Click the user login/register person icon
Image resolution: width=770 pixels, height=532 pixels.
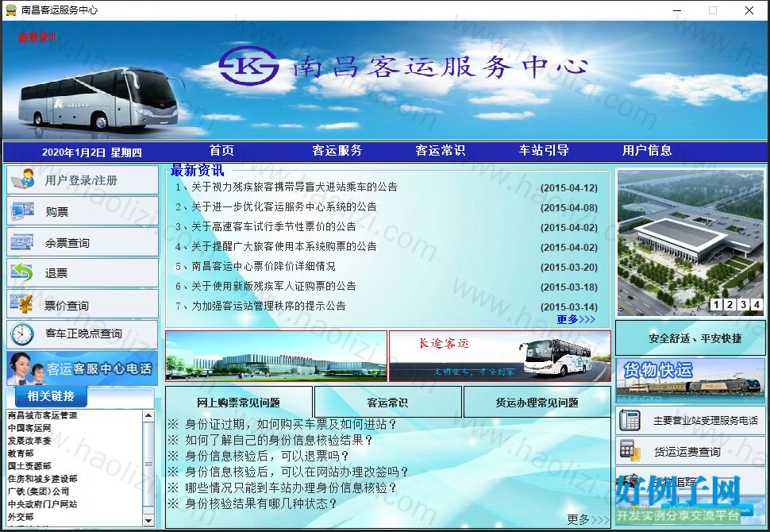tap(23, 179)
